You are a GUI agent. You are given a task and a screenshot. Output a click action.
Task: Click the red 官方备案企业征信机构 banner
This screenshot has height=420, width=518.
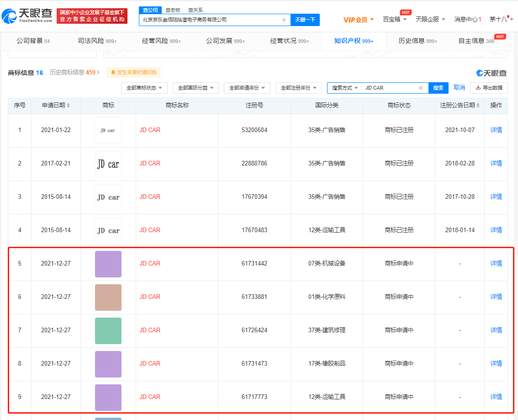[x=92, y=16]
